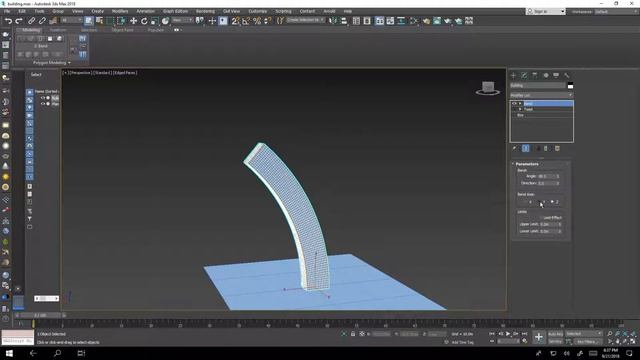
Task: Click the Undo arrow in main toolbar
Action: pyautogui.click(x=8, y=21)
